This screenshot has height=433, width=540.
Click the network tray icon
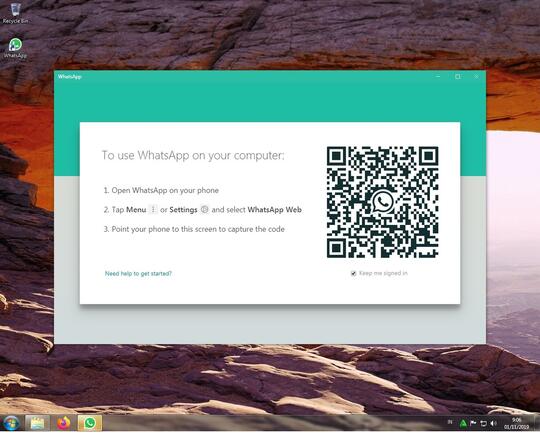tap(483, 423)
